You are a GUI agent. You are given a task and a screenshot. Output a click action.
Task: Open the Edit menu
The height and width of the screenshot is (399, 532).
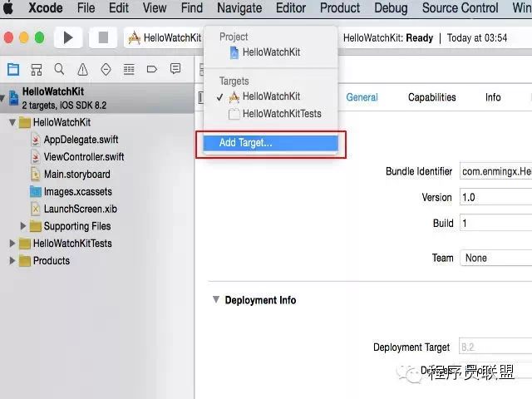click(x=118, y=7)
